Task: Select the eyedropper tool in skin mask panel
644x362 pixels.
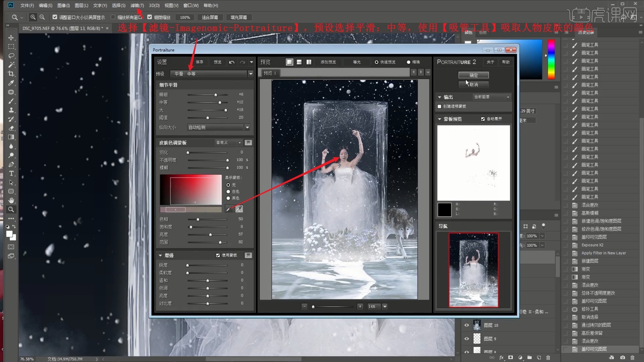Action: pyautogui.click(x=229, y=209)
